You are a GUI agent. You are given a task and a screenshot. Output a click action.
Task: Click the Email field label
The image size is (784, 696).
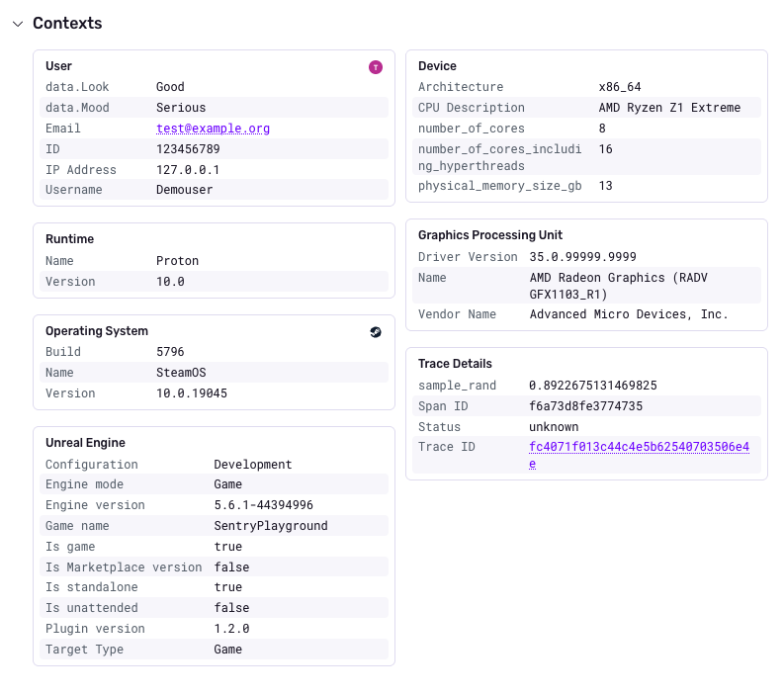63,129
